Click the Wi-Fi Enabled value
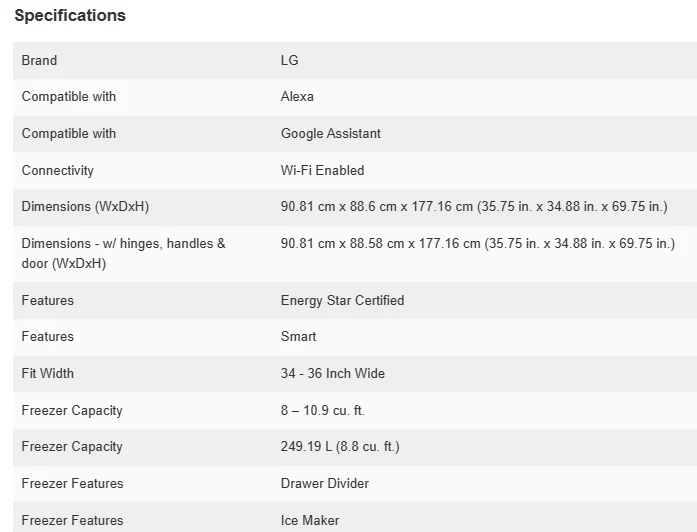Viewport: 697px width, 532px height. [x=323, y=171]
